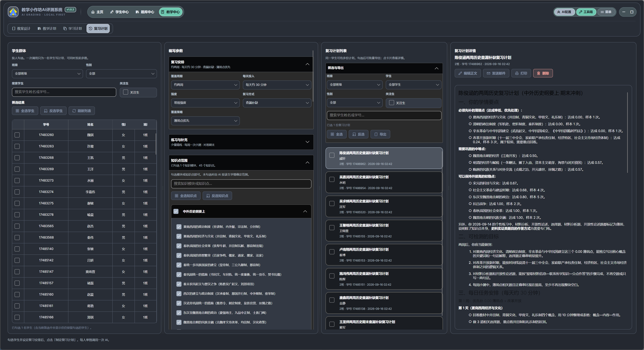The height and width of the screenshot is (350, 644).
Task: Select the 吴嘉润 review plan checkbox
Action: point(332,179)
